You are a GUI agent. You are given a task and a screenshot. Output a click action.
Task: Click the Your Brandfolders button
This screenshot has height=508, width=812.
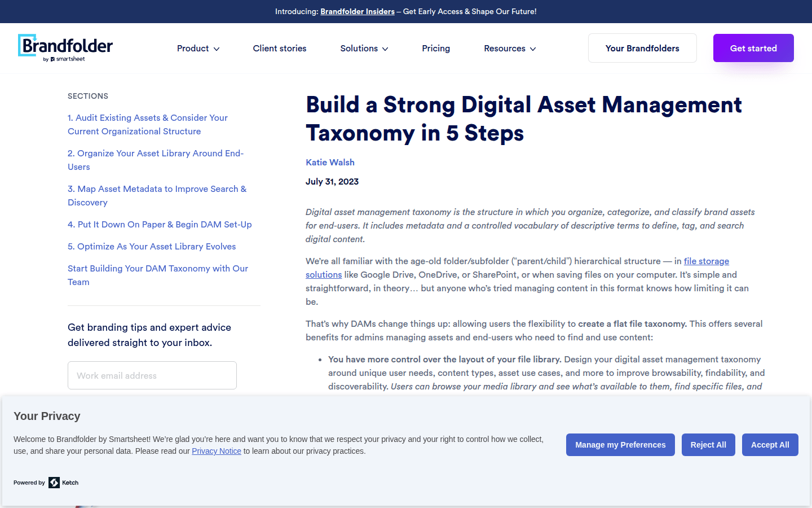(642, 48)
